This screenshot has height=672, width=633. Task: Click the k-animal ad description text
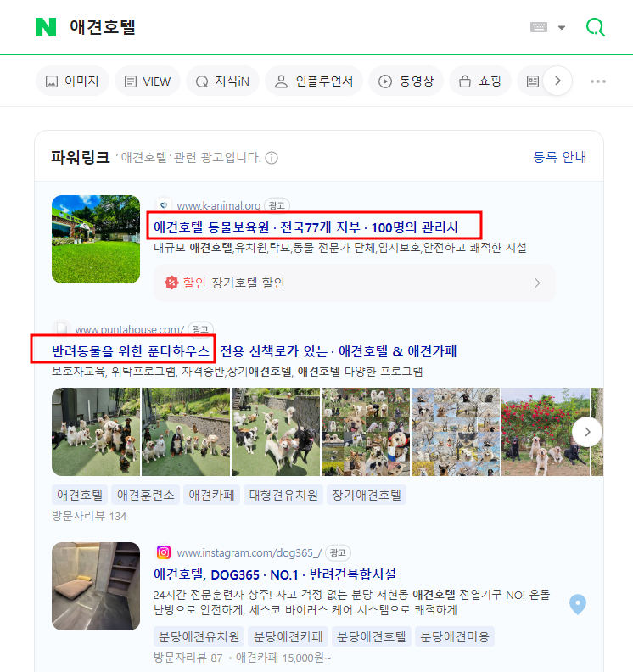(x=340, y=248)
